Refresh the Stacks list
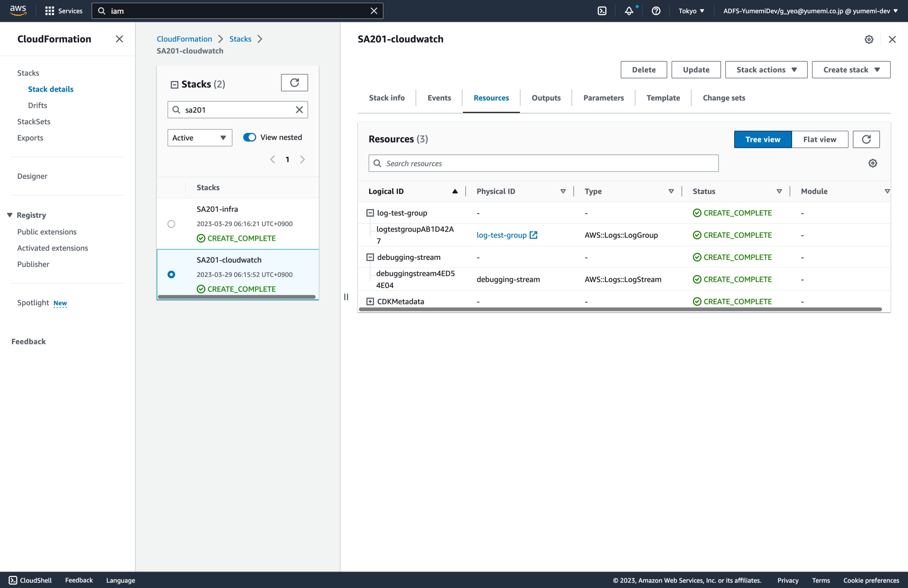This screenshot has height=588, width=908. (x=294, y=83)
